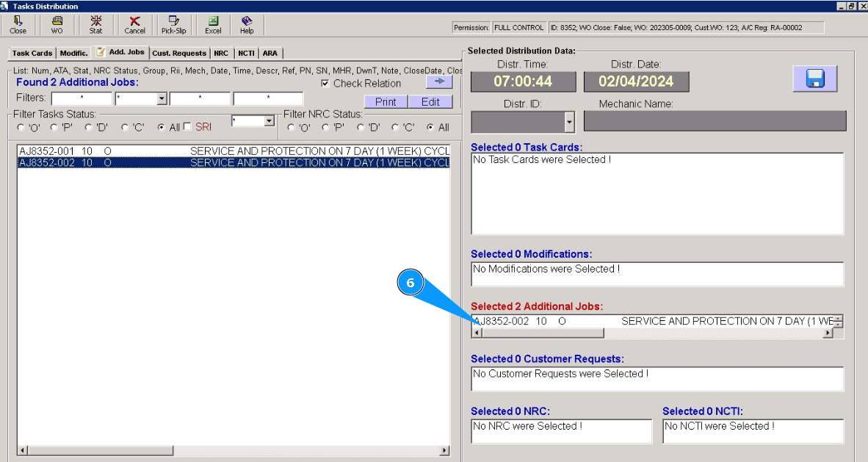Screen dimensions: 868x462
Task: Click the Close toolbar icon
Action: 18,25
